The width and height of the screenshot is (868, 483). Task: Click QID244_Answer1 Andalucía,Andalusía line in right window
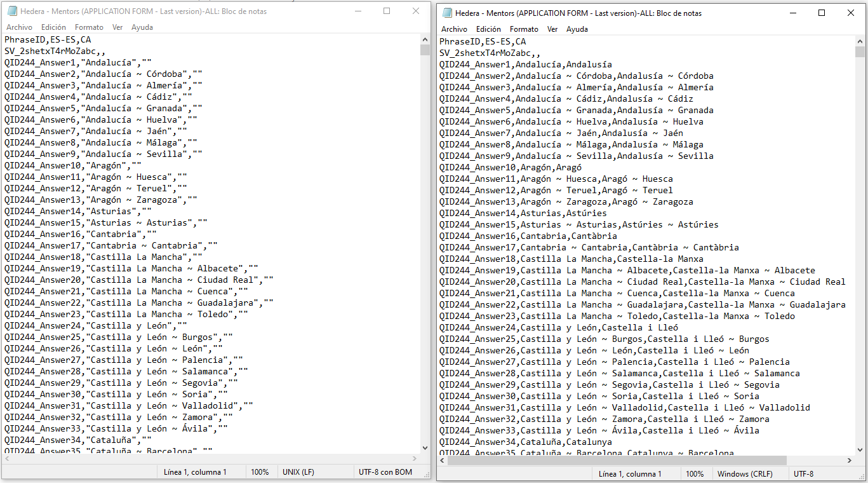526,64
